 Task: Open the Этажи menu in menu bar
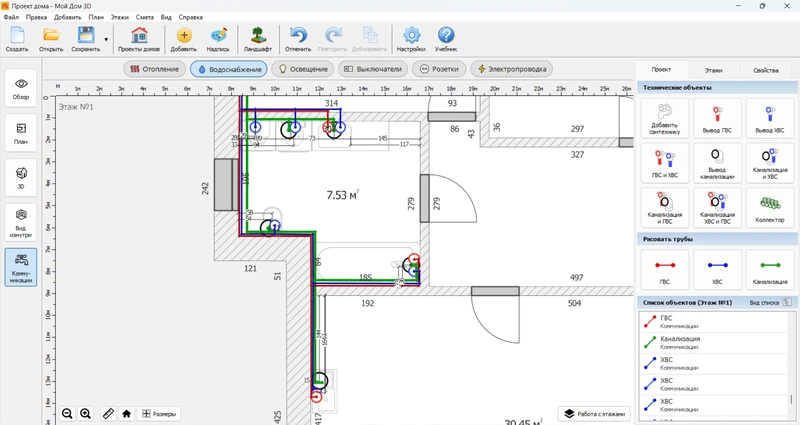(120, 17)
